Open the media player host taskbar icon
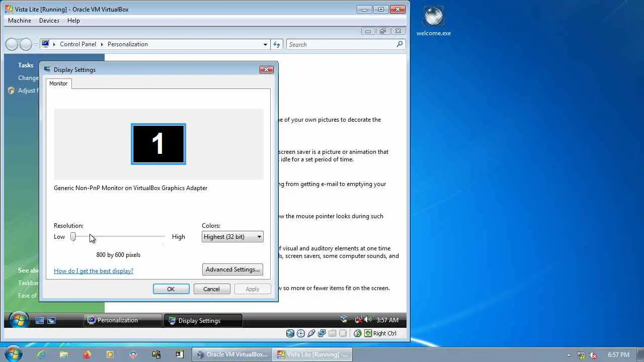 (110, 354)
